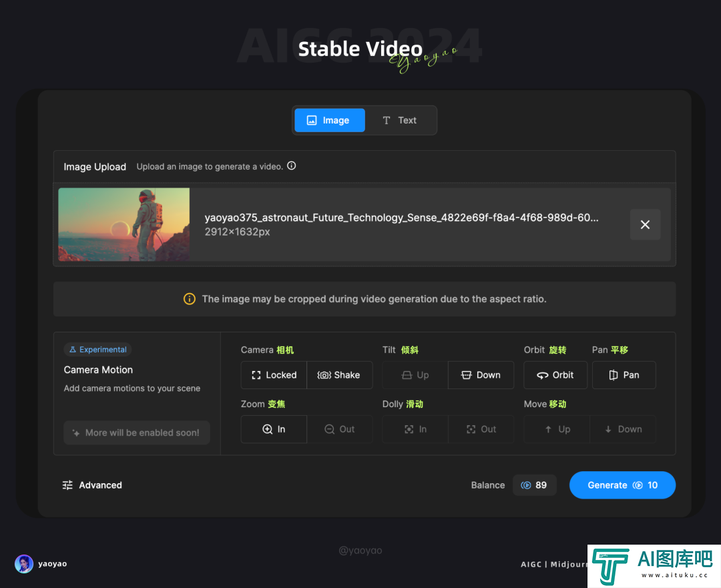Click the uploaded image file name
The width and height of the screenshot is (721, 588).
(401, 218)
